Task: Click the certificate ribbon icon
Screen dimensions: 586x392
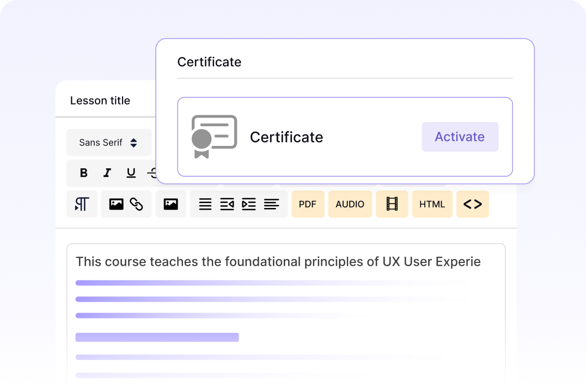Action: (x=214, y=137)
